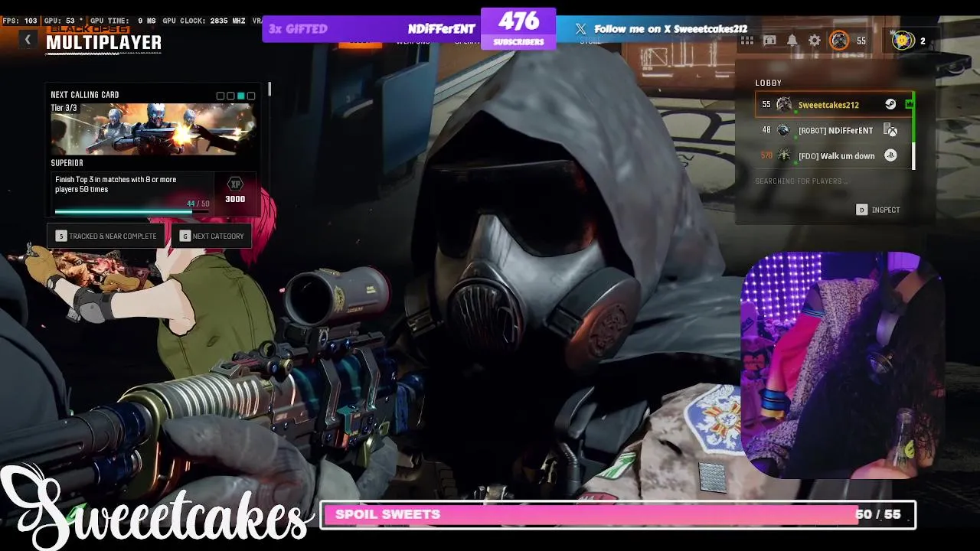Click the 3x GIFTED alert banner
This screenshot has height=551, width=980.
pos(371,29)
